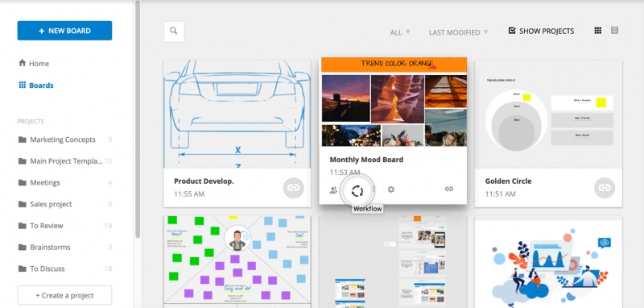The height and width of the screenshot is (308, 644).
Task: Copy the link icon on Monthly Mood Board card
Action: [449, 189]
